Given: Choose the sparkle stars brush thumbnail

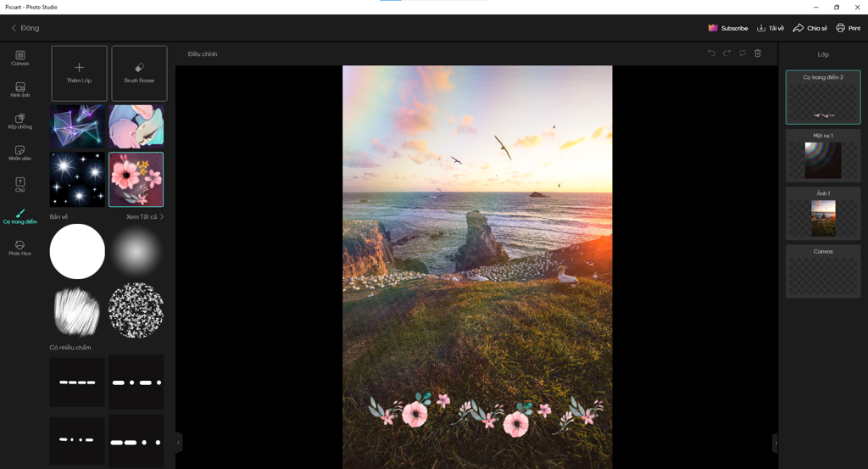Looking at the screenshot, I should pos(77,180).
